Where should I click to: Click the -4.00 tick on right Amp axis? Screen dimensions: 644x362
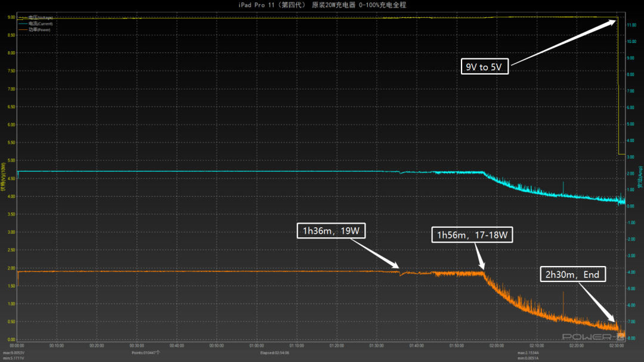click(631, 273)
